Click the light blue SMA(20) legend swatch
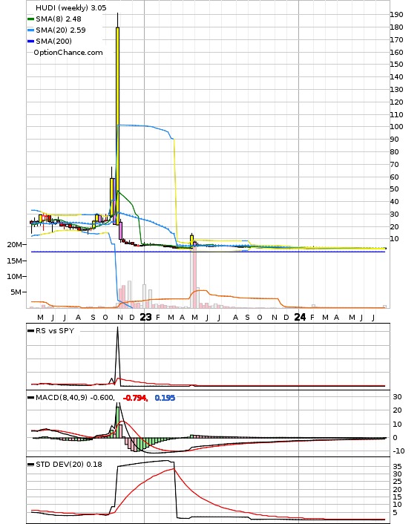Image resolution: width=420 pixels, height=524 pixels. tap(30, 30)
